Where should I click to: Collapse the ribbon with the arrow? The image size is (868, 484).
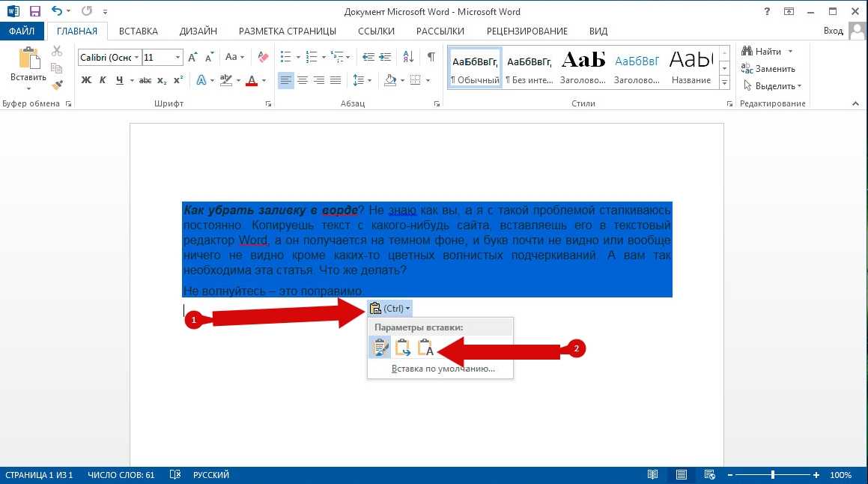[856, 103]
